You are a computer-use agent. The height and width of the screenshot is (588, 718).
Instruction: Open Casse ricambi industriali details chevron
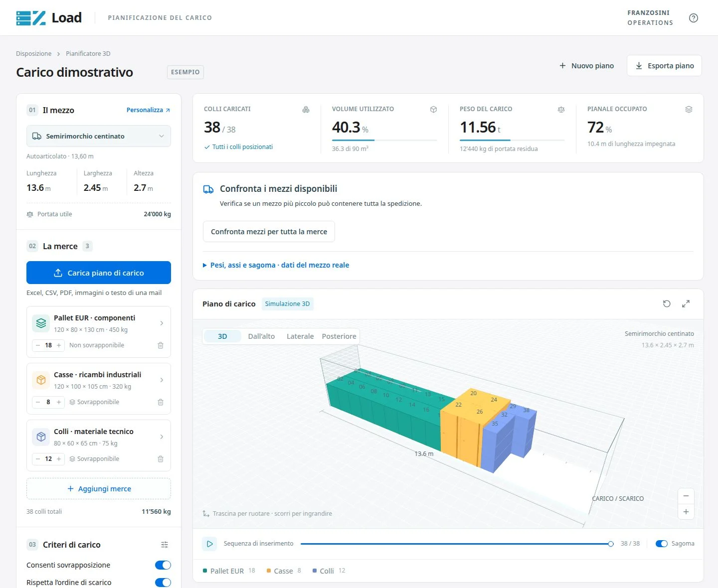tap(162, 380)
